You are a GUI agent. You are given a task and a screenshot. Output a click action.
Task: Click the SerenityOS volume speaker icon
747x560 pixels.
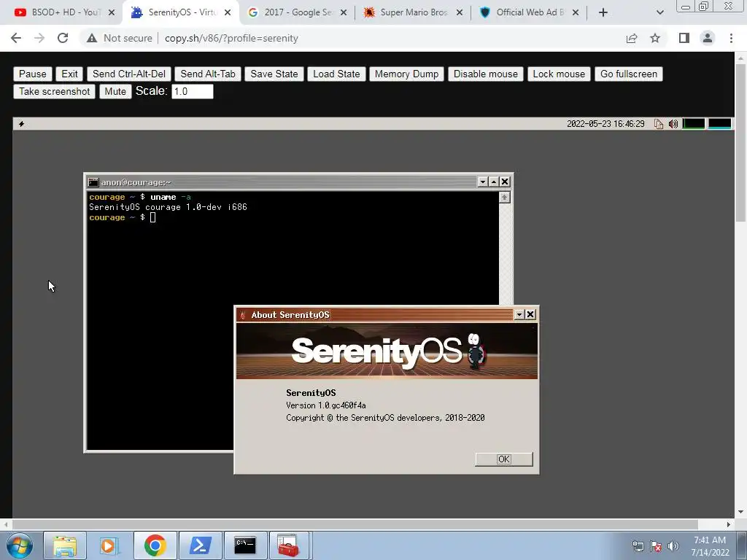[673, 124]
